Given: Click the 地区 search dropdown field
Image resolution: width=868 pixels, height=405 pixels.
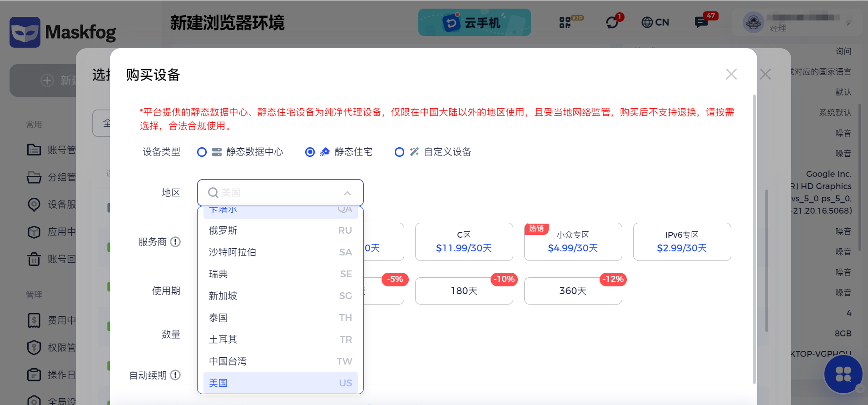Looking at the screenshot, I should coord(280,193).
